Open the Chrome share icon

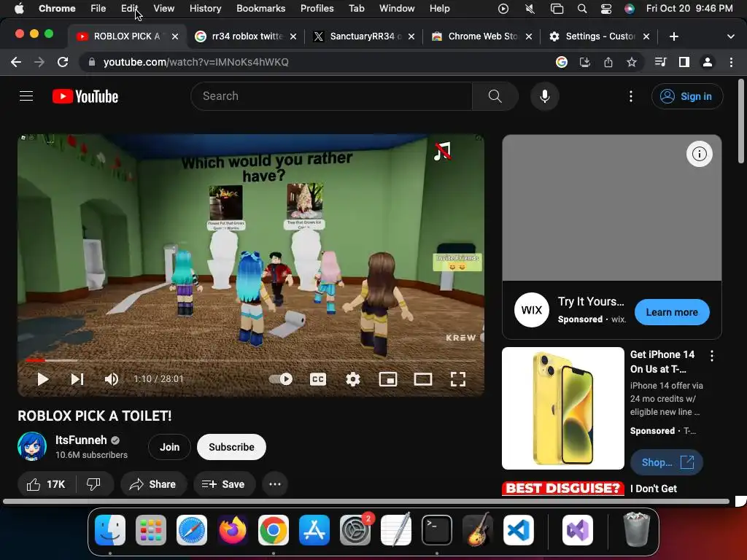click(x=608, y=63)
